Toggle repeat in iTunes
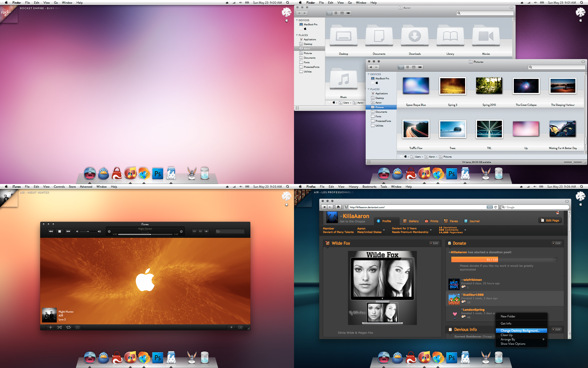 (x=68, y=327)
